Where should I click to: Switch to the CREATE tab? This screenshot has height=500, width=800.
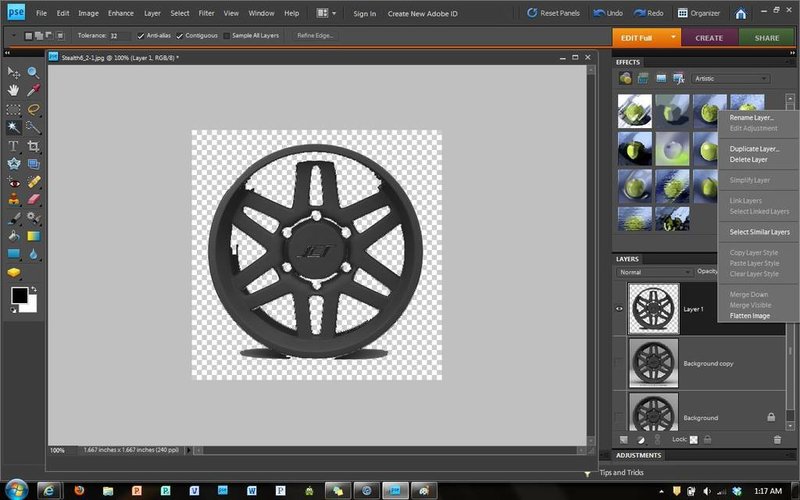[709, 38]
